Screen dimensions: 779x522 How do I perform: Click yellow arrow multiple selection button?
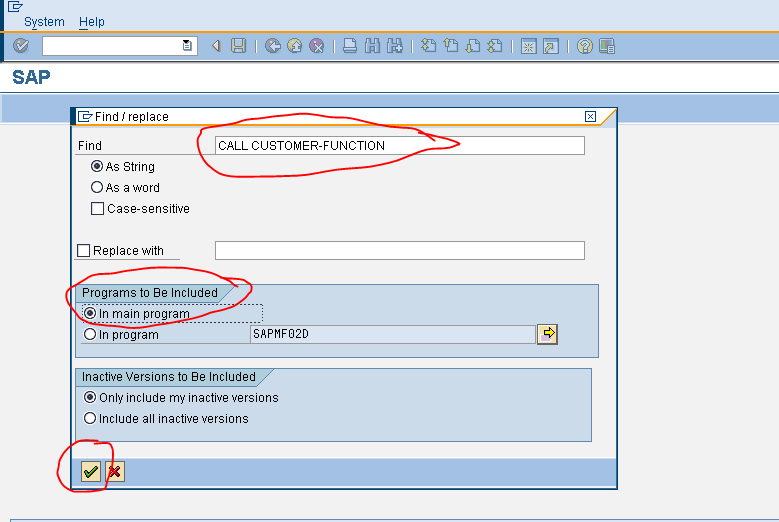pos(547,334)
